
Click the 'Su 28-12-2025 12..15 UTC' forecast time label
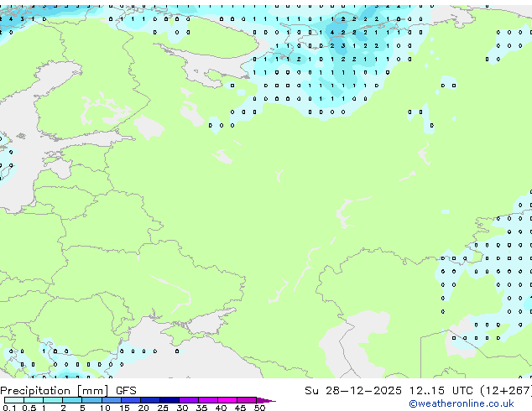(x=389, y=391)
